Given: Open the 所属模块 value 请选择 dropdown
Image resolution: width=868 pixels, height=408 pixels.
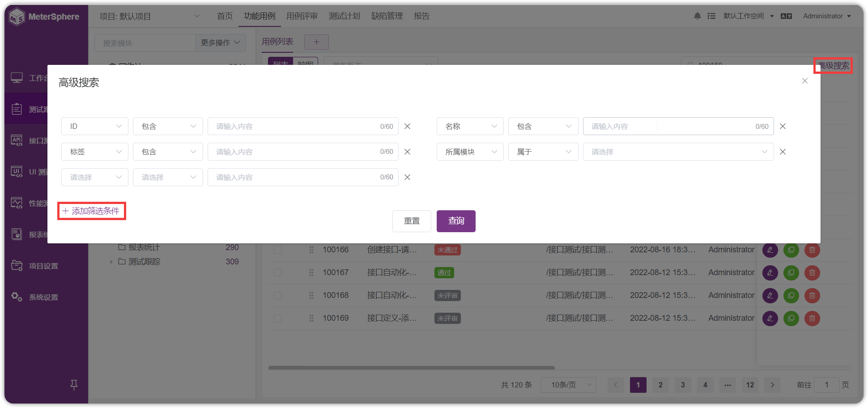Looking at the screenshot, I should (x=678, y=152).
